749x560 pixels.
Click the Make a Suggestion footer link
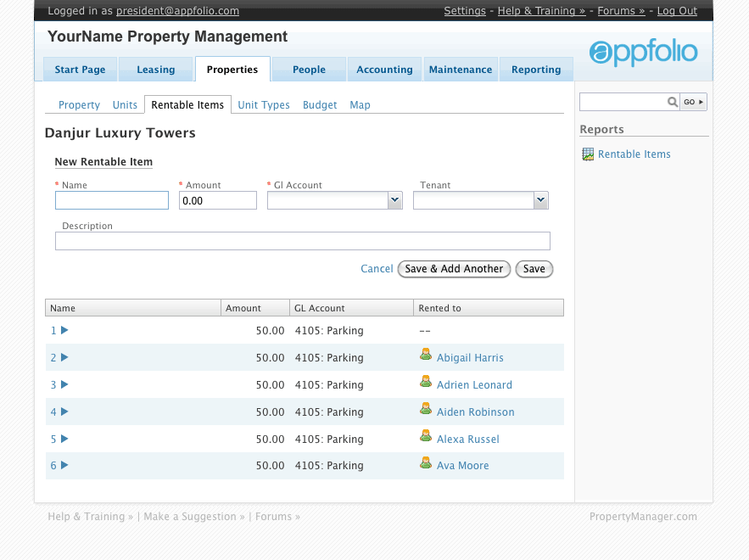(194, 517)
